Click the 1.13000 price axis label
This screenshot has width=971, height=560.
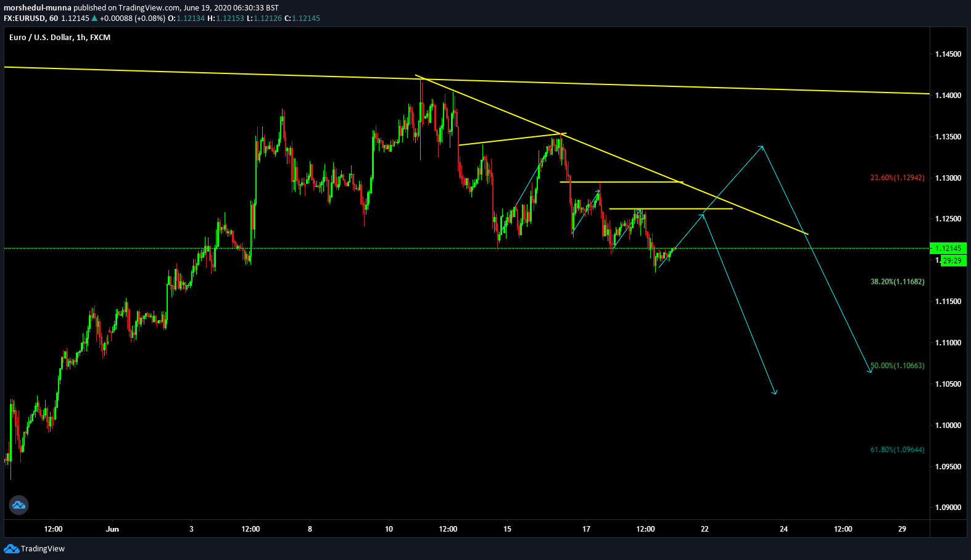point(948,178)
